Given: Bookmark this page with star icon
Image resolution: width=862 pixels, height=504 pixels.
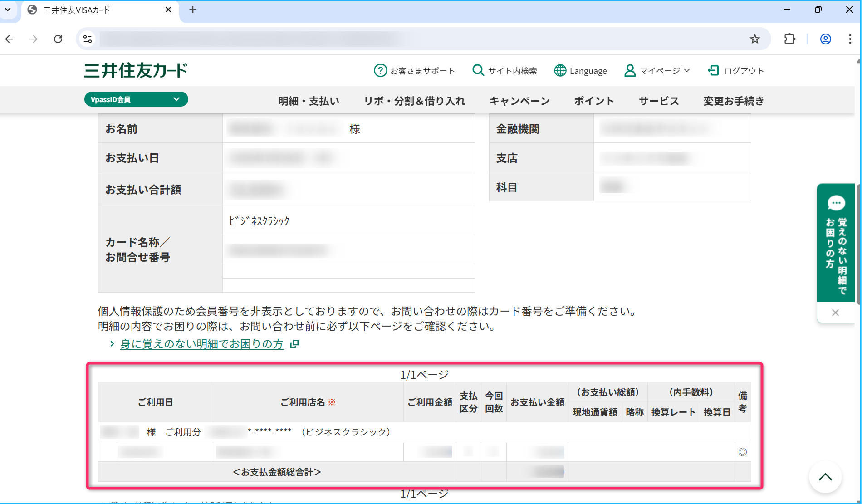Looking at the screenshot, I should coord(754,39).
